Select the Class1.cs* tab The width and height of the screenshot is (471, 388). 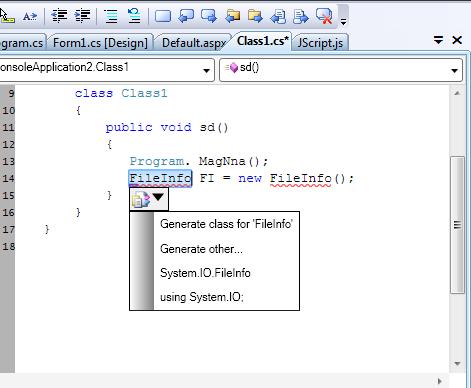(263, 41)
